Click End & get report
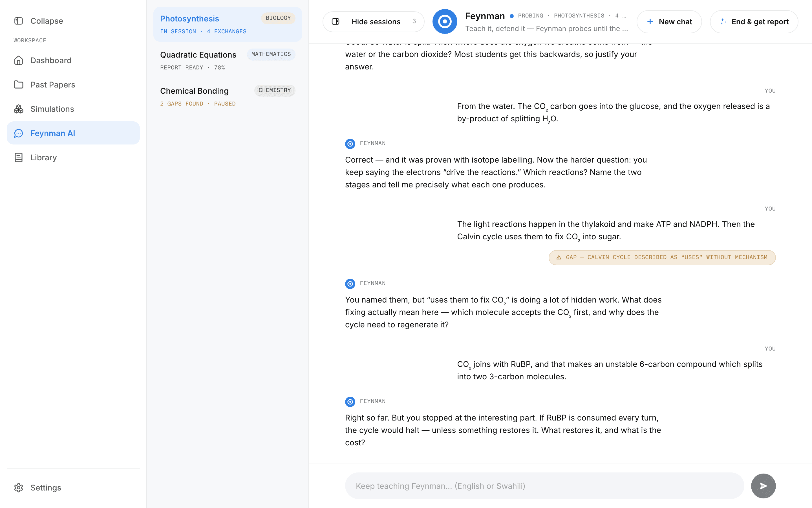This screenshot has width=812, height=508. tap(754, 21)
